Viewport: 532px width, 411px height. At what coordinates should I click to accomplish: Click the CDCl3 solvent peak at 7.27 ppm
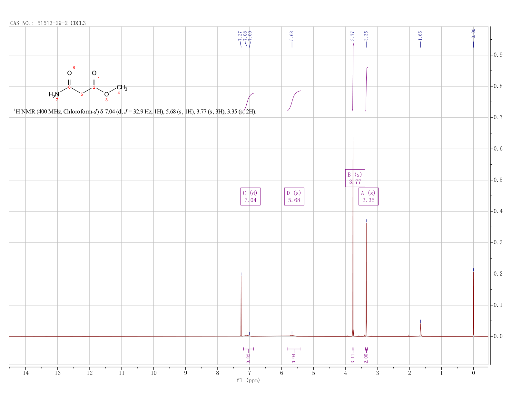coord(241,306)
